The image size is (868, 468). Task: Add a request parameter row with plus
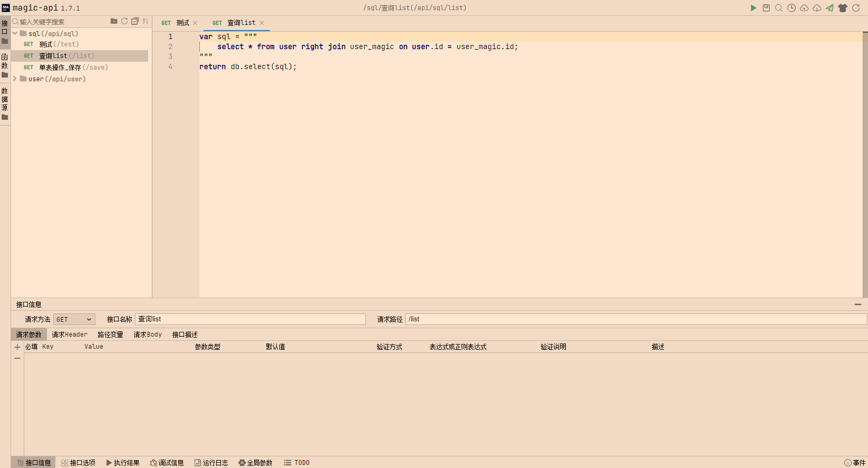(17, 347)
